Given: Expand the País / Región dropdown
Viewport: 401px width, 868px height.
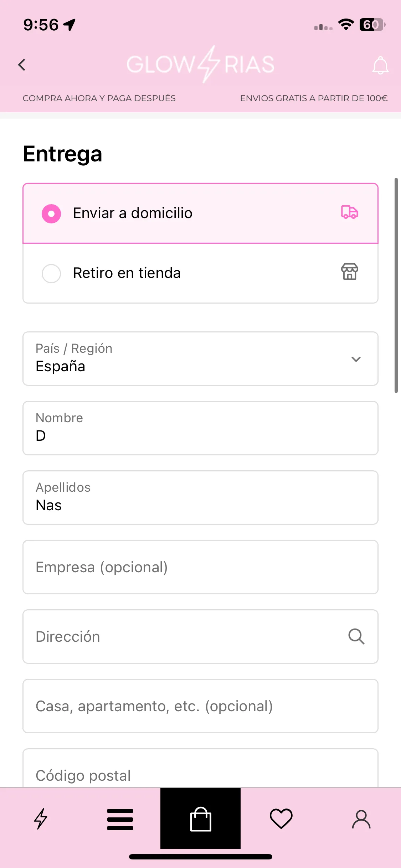Looking at the screenshot, I should [200, 358].
